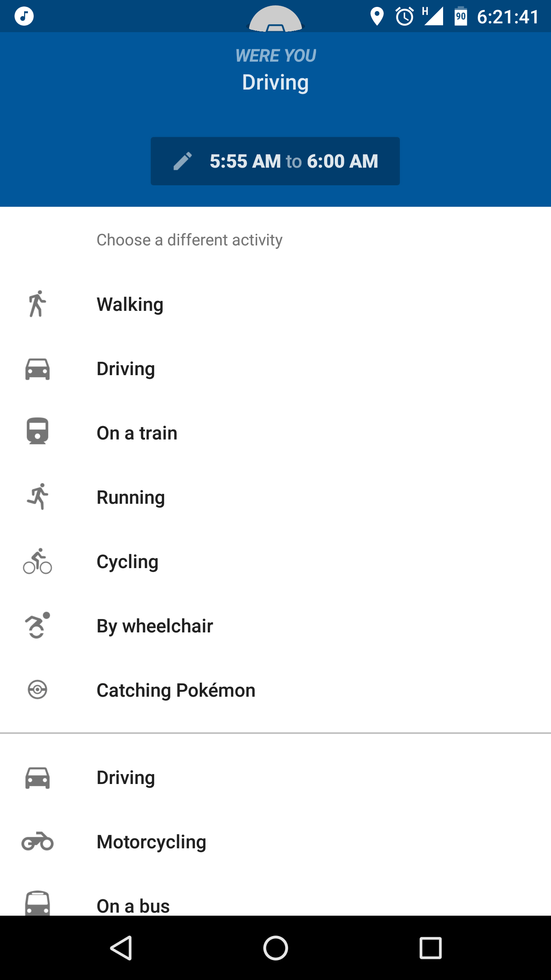
Task: Tap the train icon
Action: (37, 431)
